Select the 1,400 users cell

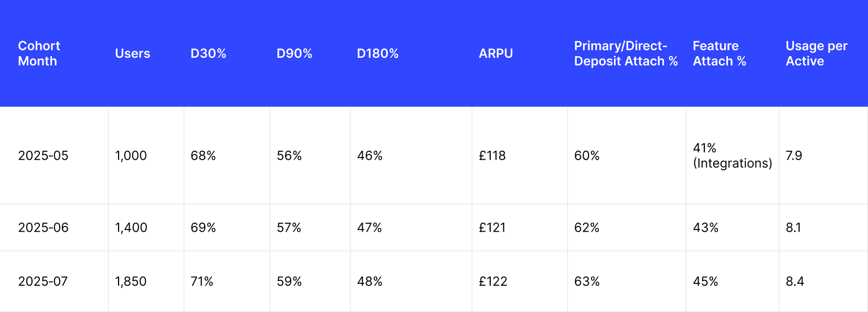coord(131,227)
